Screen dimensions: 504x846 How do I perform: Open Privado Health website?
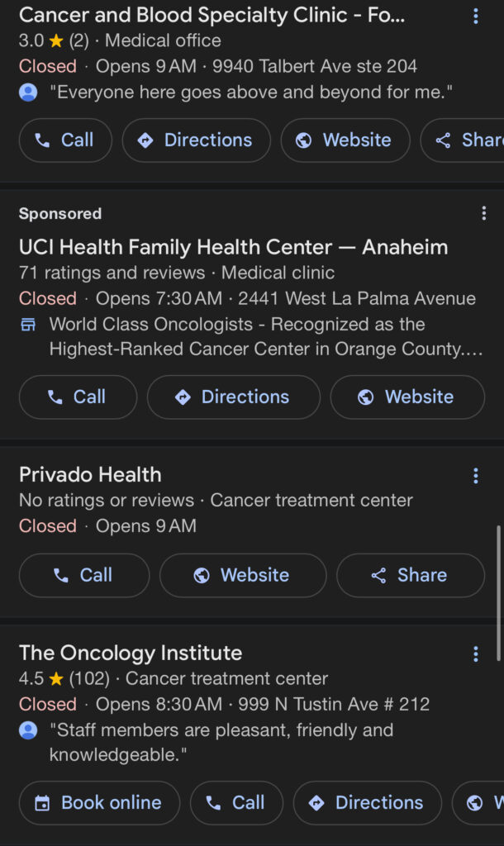pos(242,575)
